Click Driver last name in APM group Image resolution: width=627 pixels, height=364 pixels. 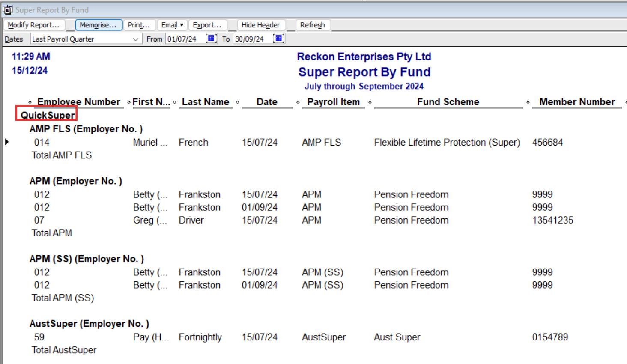[x=191, y=220]
